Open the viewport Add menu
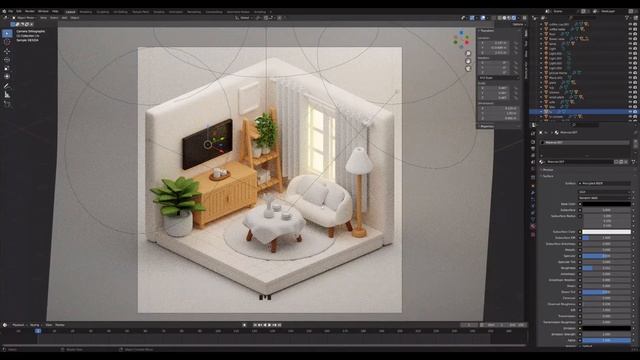Image resolution: width=640 pixels, height=360 pixels. (x=64, y=18)
